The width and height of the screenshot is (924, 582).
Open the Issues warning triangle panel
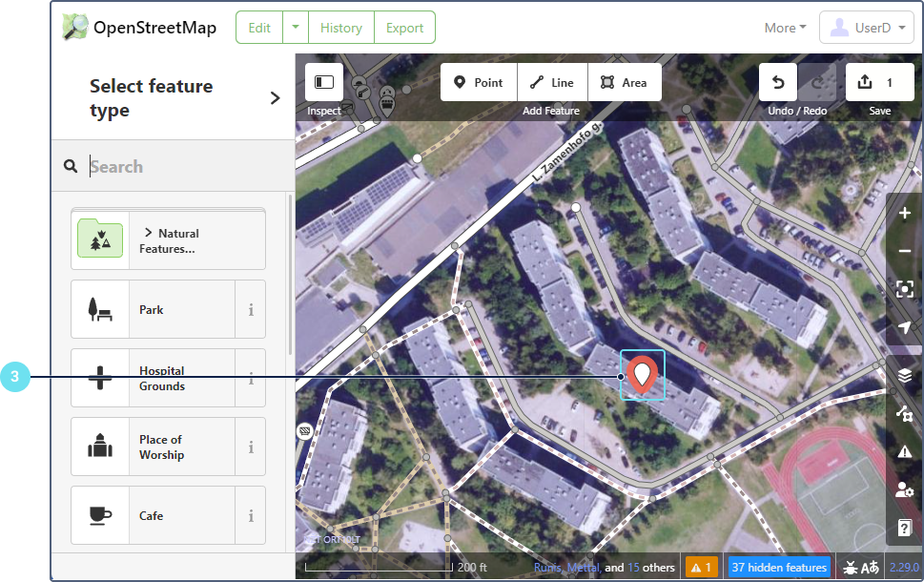[x=905, y=451]
